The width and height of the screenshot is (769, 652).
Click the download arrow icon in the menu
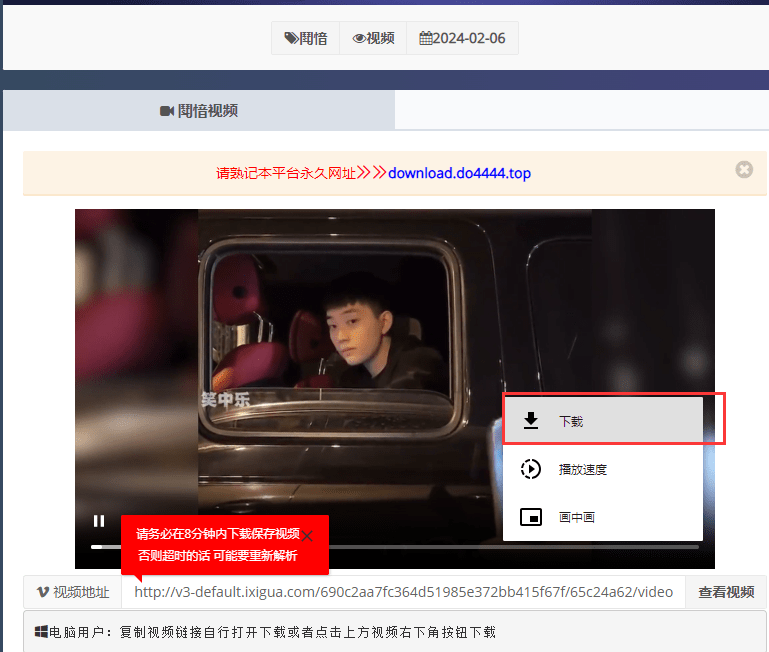(532, 421)
